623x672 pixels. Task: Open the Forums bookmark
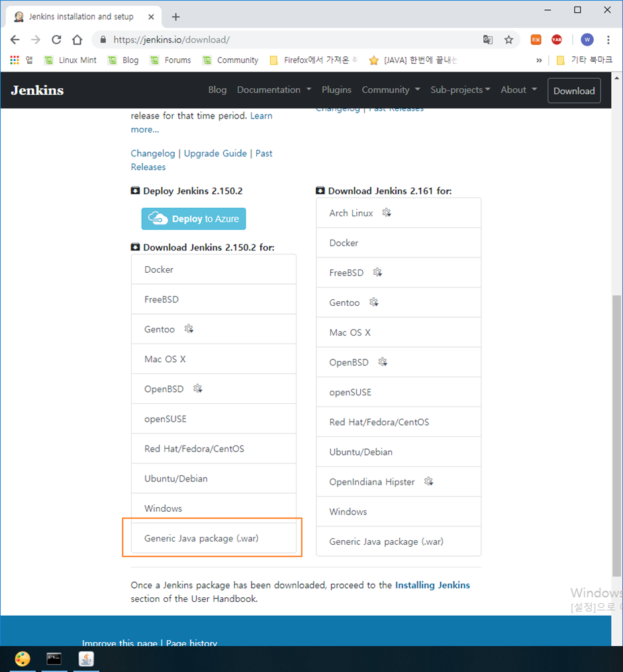tap(171, 60)
